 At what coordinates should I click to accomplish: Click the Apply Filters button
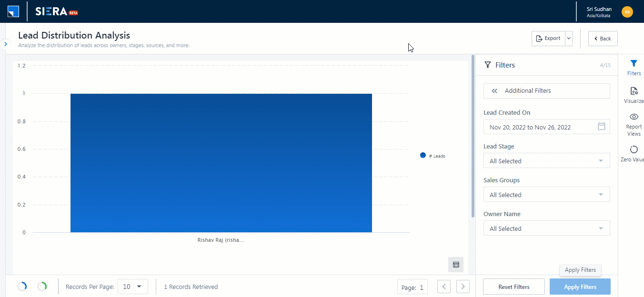click(580, 287)
